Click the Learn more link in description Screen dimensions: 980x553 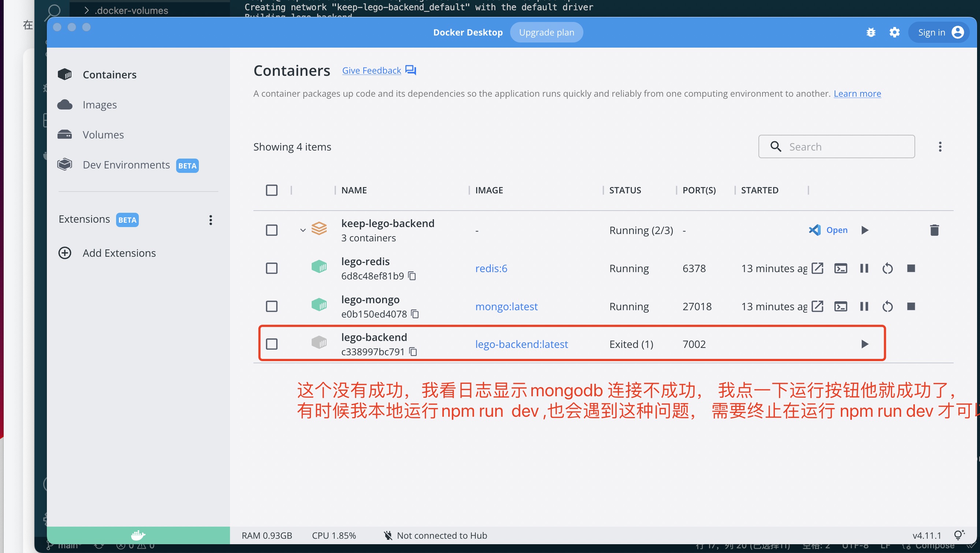pyautogui.click(x=858, y=93)
